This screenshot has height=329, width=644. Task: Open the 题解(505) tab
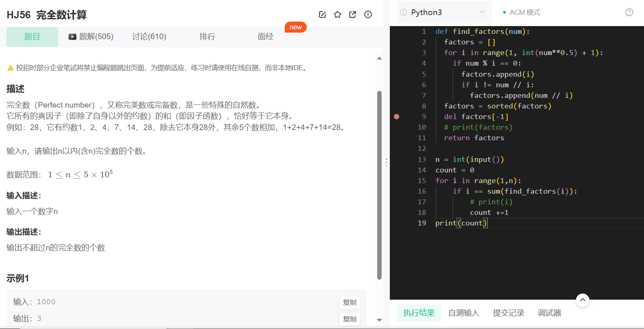[91, 37]
